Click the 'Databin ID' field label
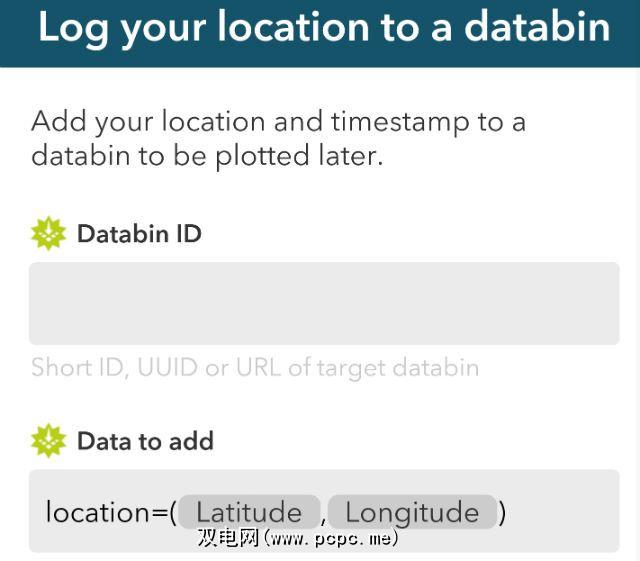 pos(139,234)
